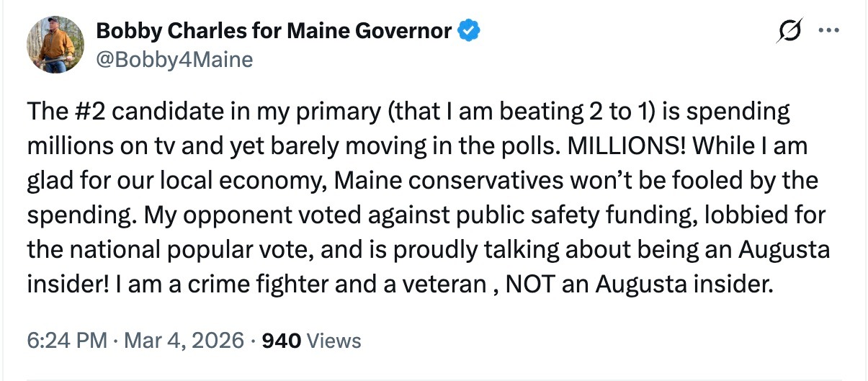Click the 940 view count number
Image resolution: width=868 pixels, height=381 pixels.
pos(282,340)
